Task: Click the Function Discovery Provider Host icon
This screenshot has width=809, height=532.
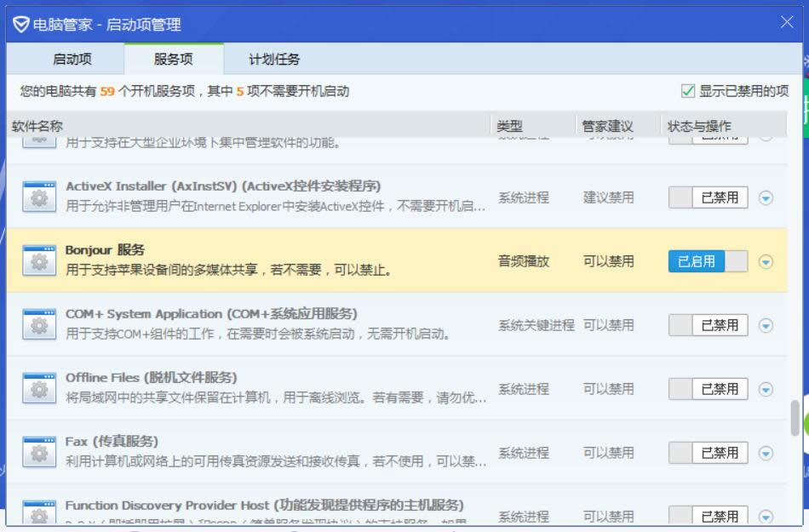Action: click(x=39, y=513)
